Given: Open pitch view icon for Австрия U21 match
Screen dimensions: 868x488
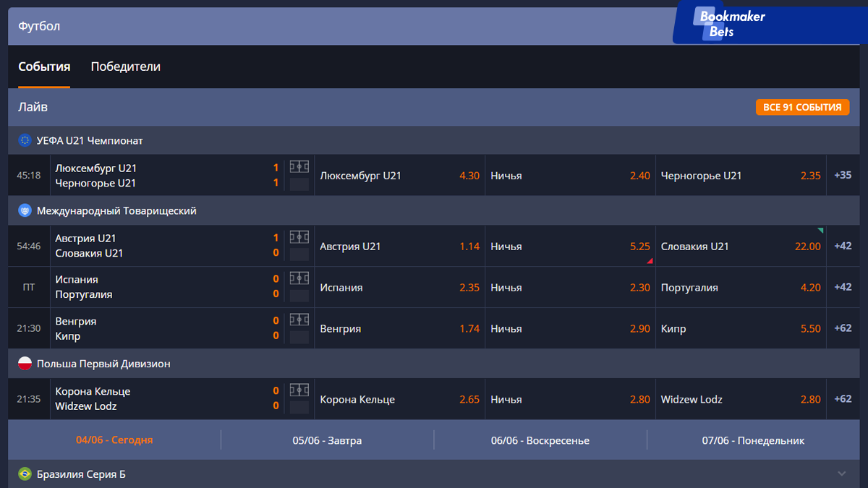Looking at the screenshot, I should click(x=299, y=237).
